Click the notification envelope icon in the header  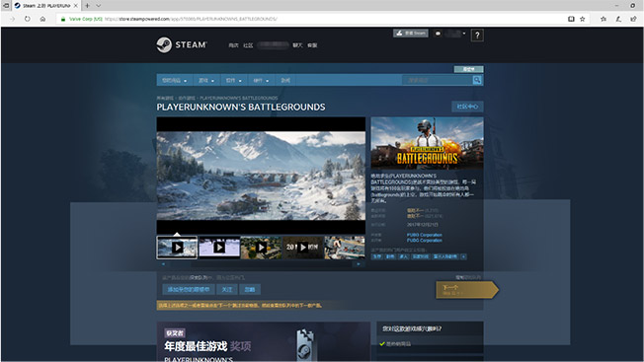[438, 34]
